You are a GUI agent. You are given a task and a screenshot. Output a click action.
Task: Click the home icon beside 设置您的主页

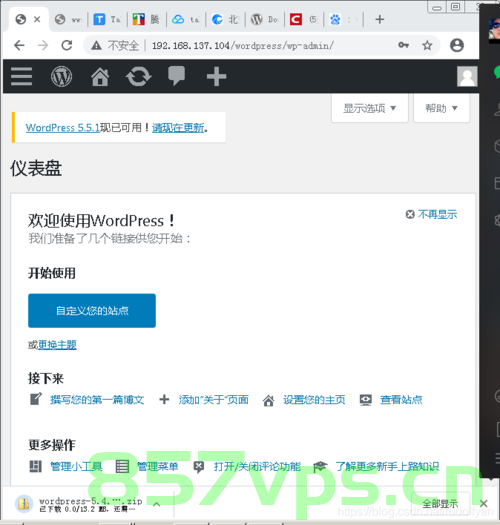pyautogui.click(x=268, y=400)
